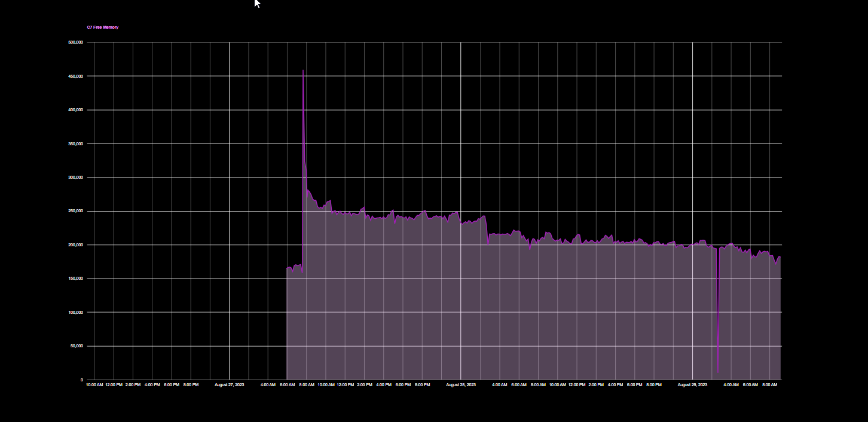
Task: Pick the 300,000 y-axis label
Action: [76, 178]
